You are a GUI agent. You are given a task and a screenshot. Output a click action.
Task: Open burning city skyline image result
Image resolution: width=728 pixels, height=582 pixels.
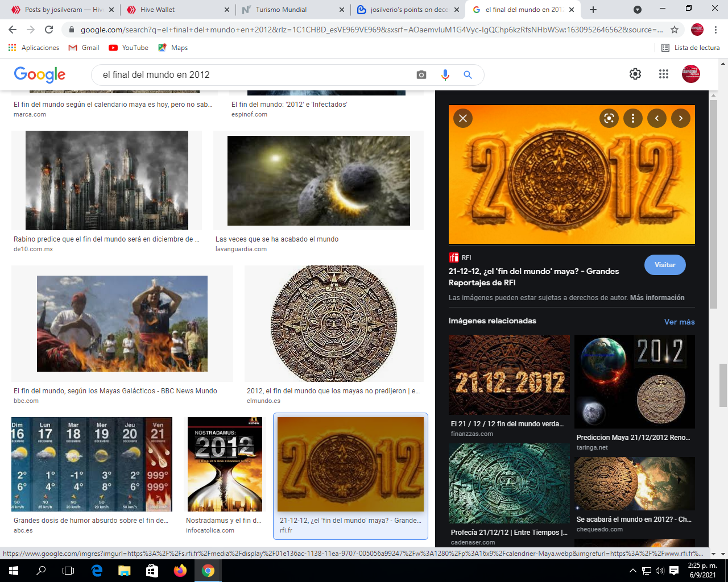pos(107,180)
